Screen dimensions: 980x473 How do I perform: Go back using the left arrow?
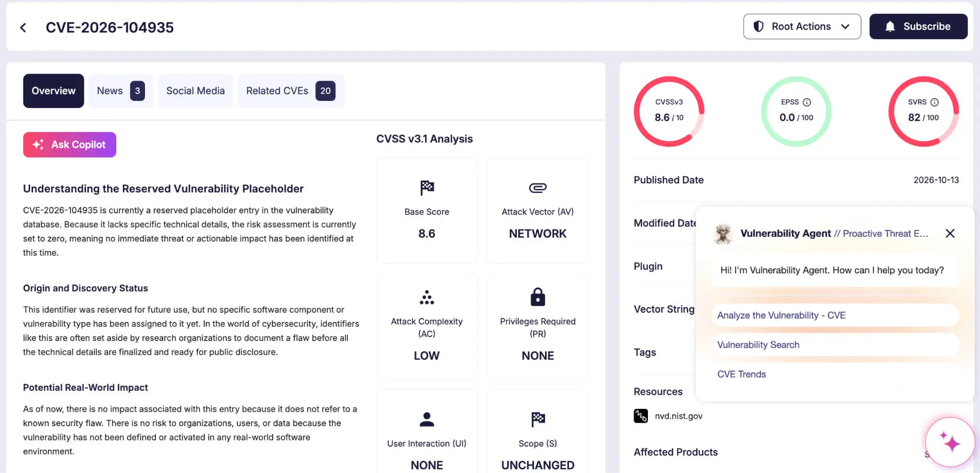(23, 28)
